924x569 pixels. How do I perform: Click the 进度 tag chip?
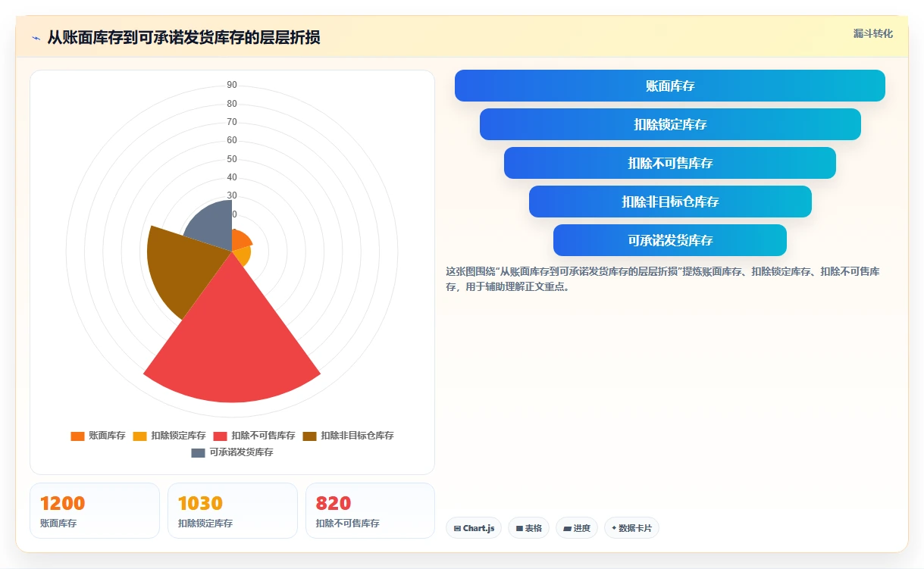coord(577,528)
